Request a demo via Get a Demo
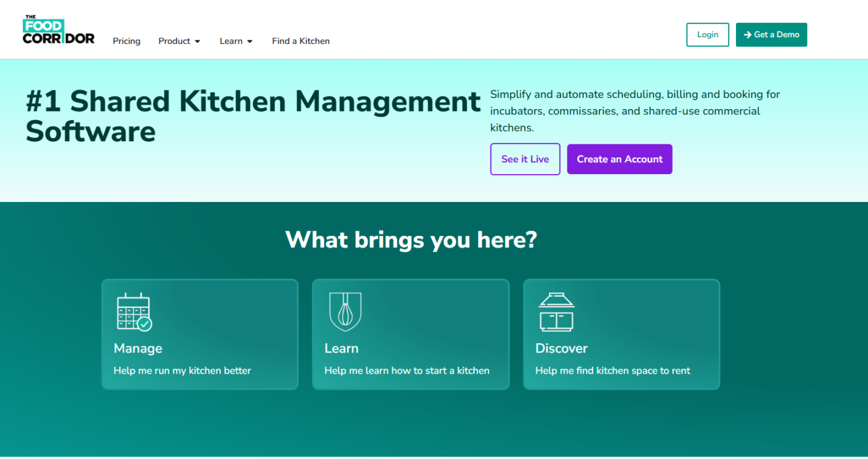868x459 pixels. 771,35
